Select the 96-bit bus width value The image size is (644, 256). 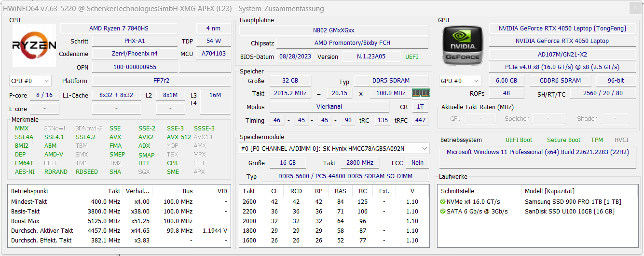tap(616, 81)
